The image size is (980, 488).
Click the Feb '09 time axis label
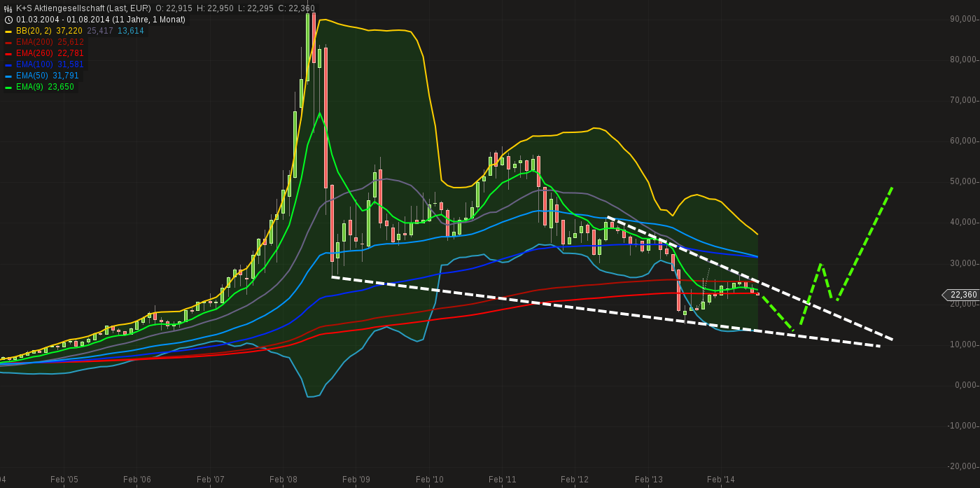tap(356, 480)
